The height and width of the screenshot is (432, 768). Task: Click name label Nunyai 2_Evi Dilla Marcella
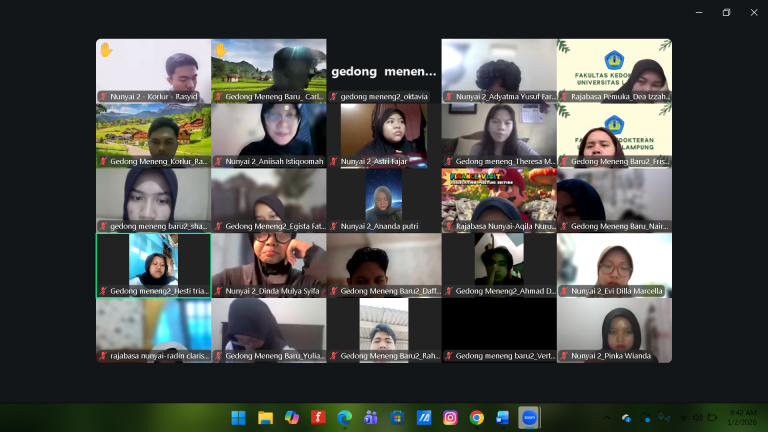pyautogui.click(x=617, y=291)
